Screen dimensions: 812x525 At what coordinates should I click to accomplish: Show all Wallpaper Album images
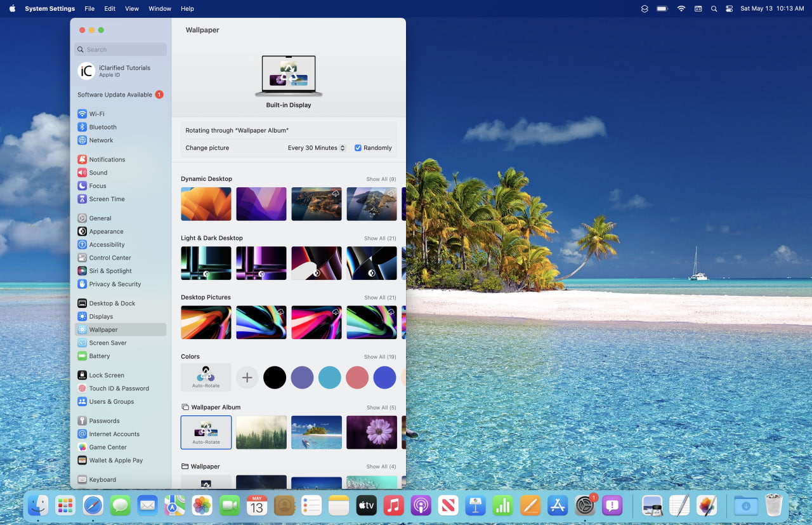pyautogui.click(x=381, y=407)
